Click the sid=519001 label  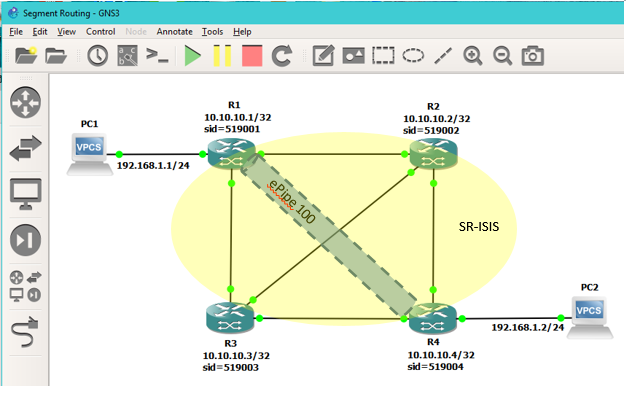pyautogui.click(x=232, y=129)
